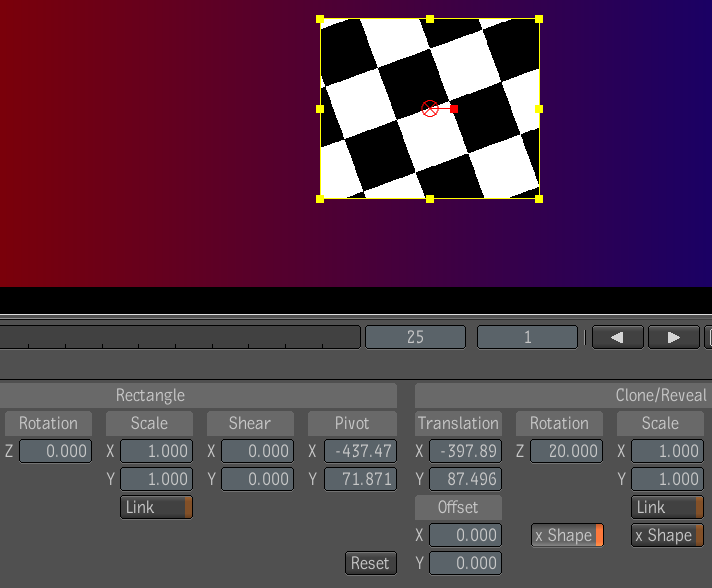Toggle Rectangle Scale Link button

156,507
